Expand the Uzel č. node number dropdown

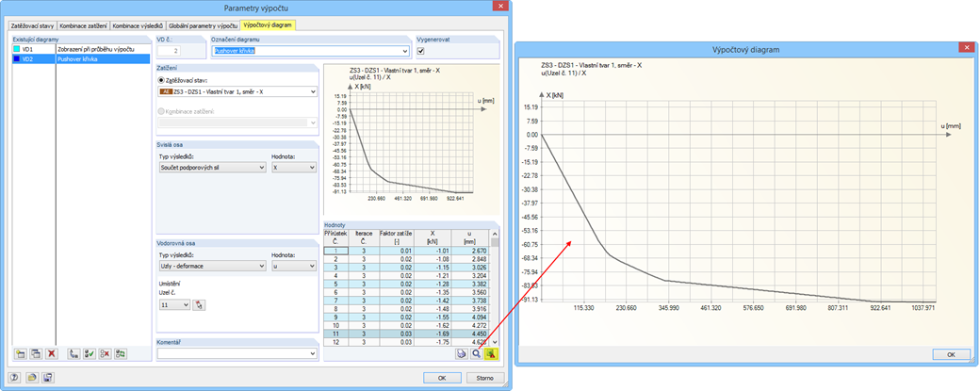coord(174,305)
